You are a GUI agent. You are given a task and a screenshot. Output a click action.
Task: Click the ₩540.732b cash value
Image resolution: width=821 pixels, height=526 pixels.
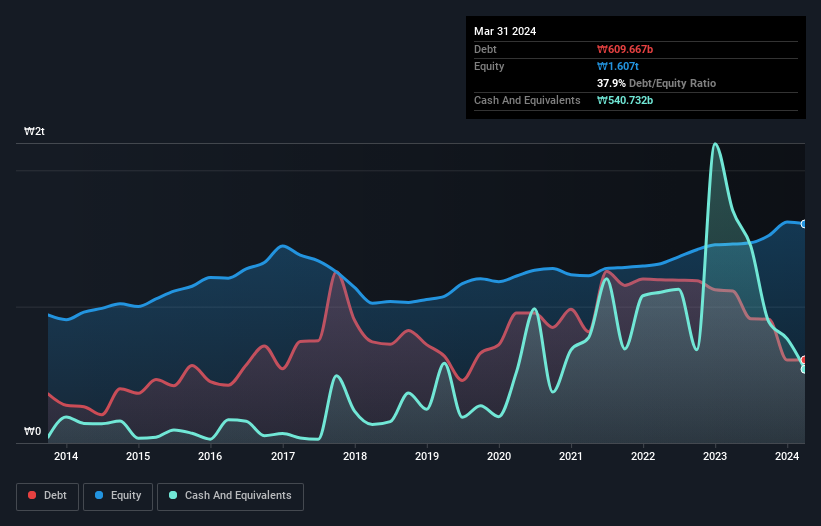[625, 100]
